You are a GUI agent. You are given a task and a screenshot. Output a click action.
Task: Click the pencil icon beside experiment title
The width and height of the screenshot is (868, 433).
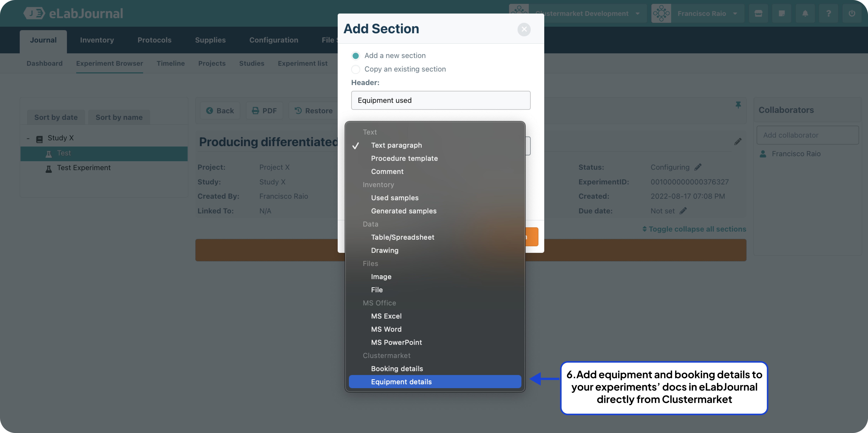point(738,142)
